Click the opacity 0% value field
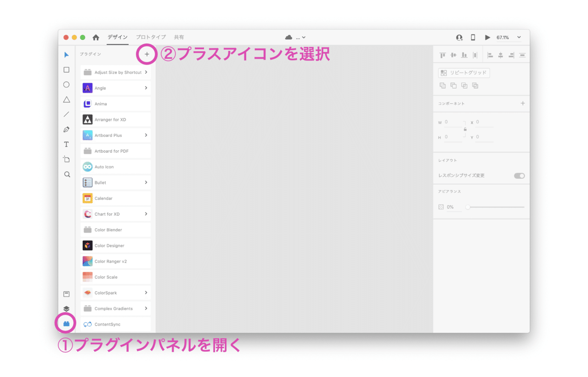Viewport: 588px width, 377px height. coord(454,207)
